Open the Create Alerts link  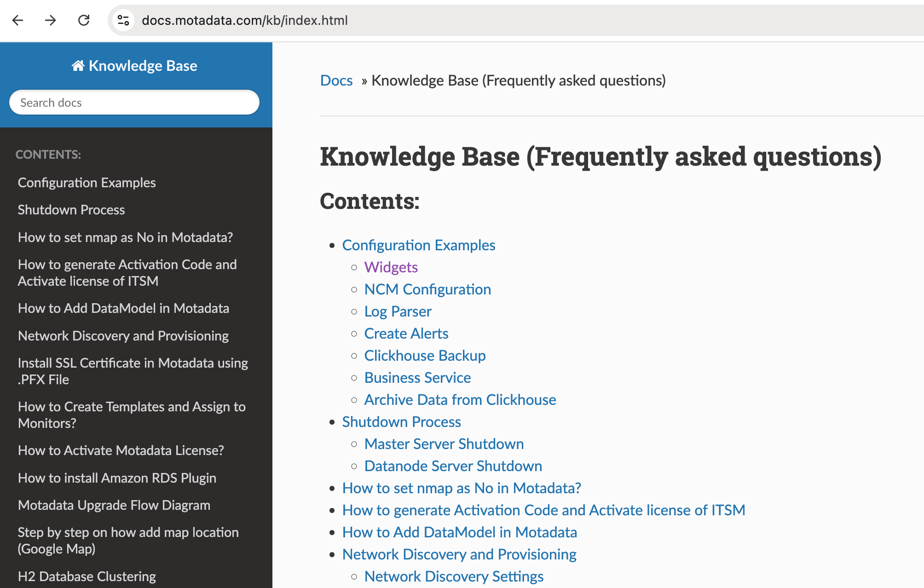(x=406, y=334)
